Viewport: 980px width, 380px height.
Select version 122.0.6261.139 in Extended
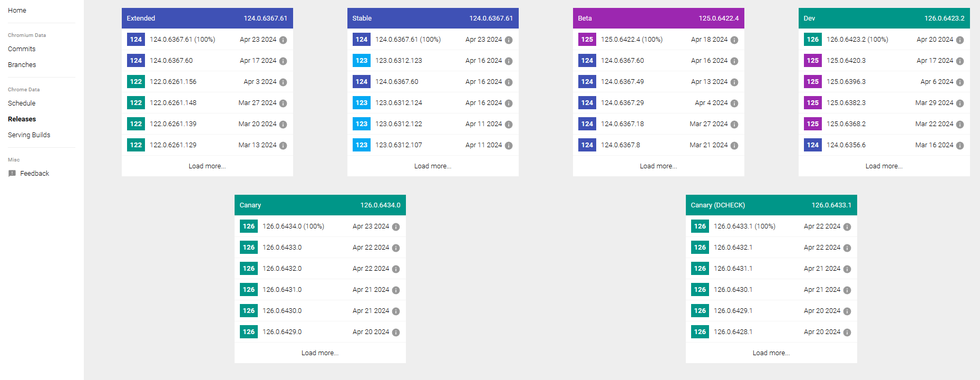click(173, 124)
